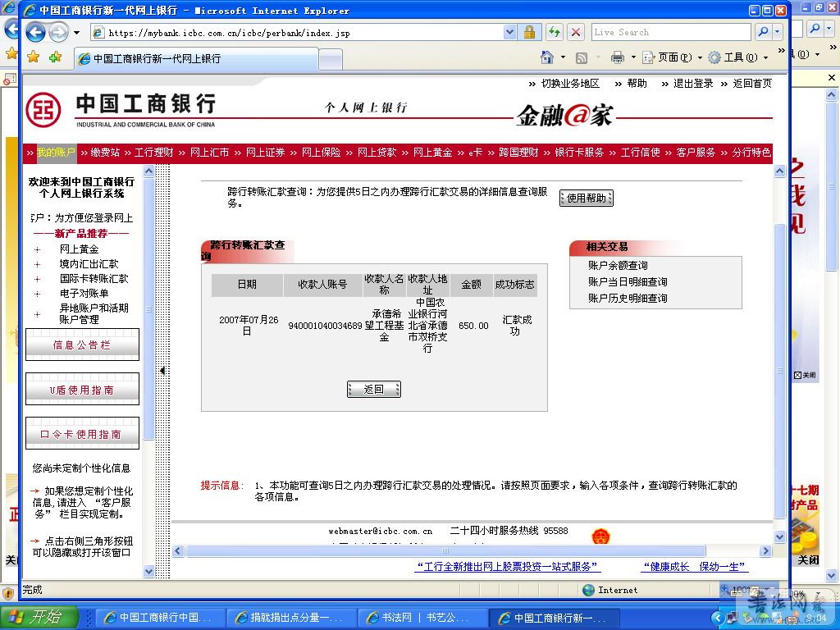The image size is (840, 630).
Task: Stop loading with the red X icon
Action: point(576,33)
